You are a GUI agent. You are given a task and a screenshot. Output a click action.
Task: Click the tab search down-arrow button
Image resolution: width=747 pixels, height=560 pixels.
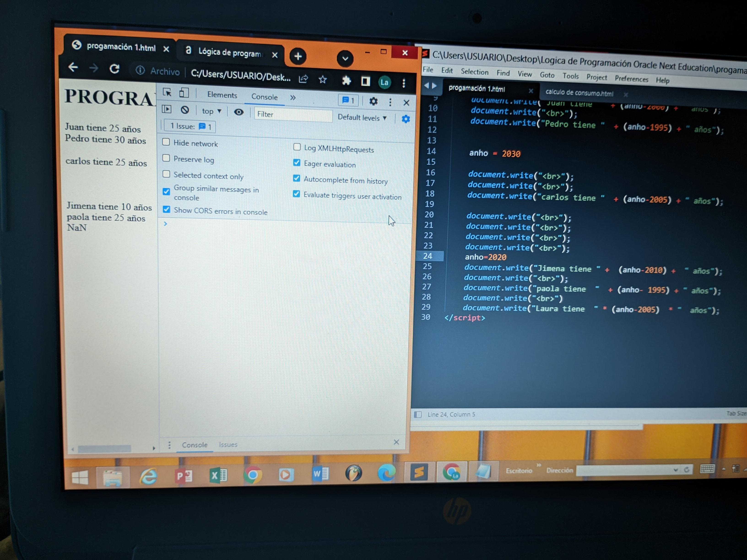pos(345,58)
